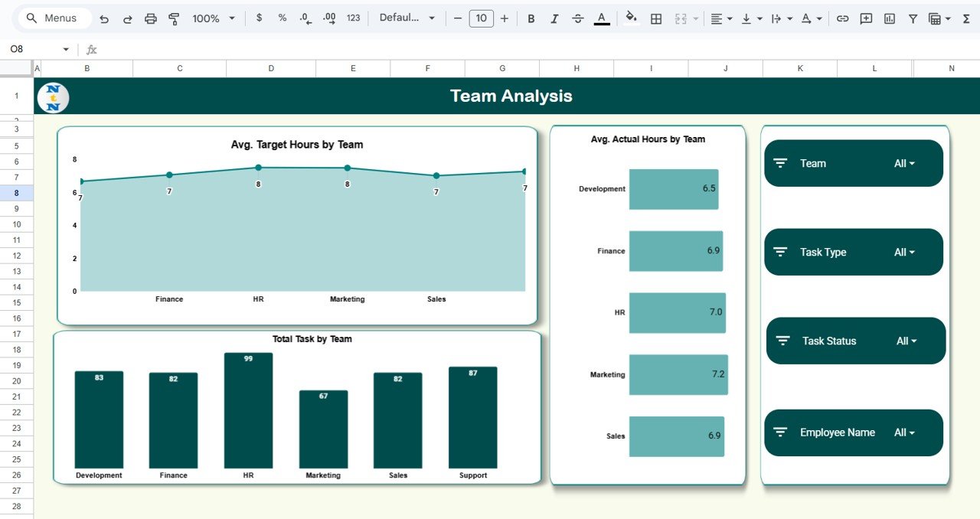Increase the font size
This screenshot has width=980, height=519.
505,18
